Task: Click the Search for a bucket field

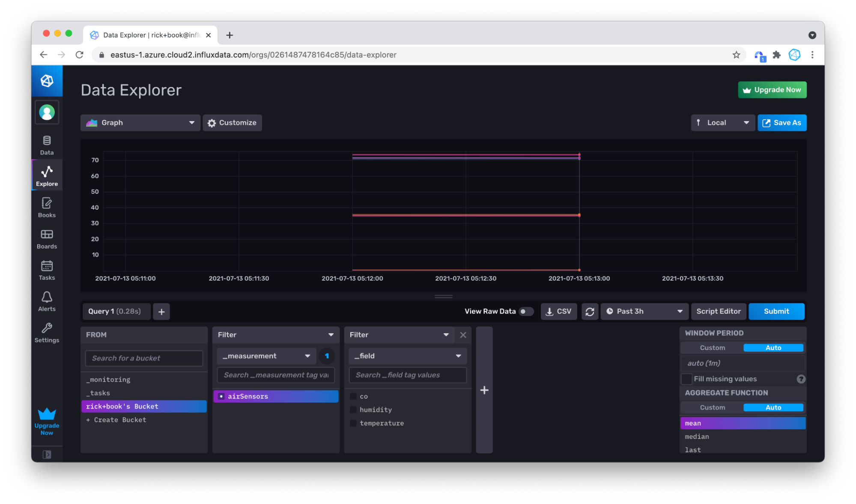Action: [x=144, y=358]
